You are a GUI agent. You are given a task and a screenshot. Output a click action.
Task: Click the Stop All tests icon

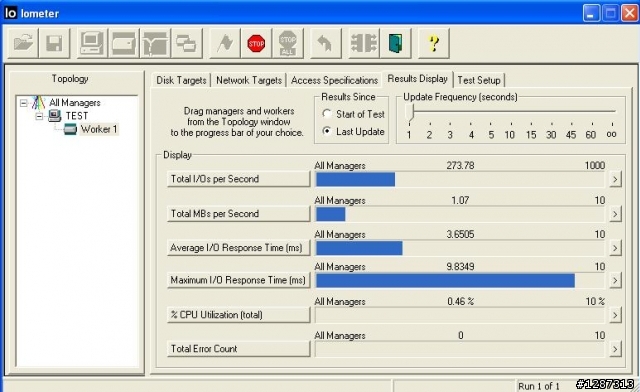[288, 43]
